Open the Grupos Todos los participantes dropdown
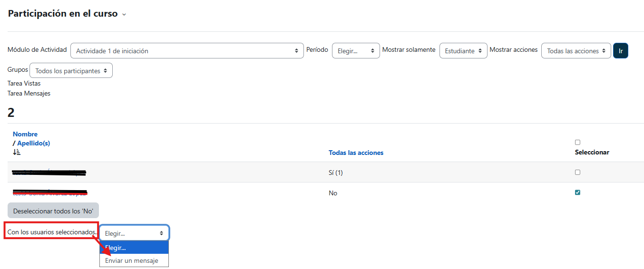Viewport: 644px width, 269px height. (x=71, y=71)
